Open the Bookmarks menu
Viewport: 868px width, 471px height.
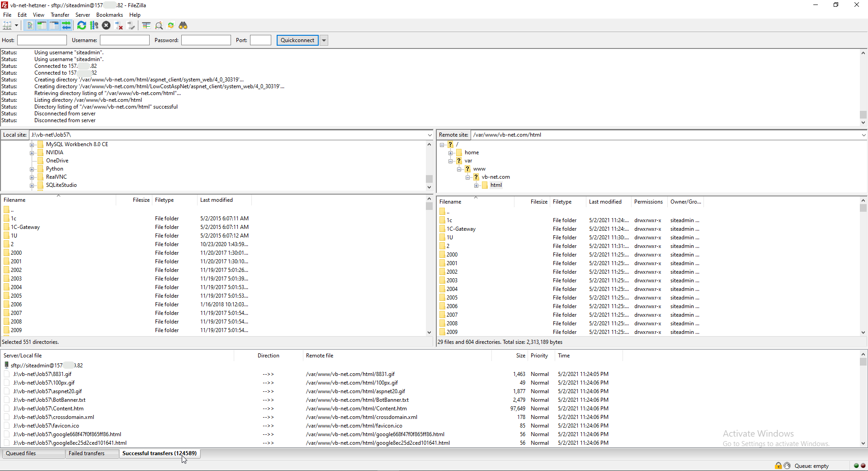click(x=109, y=15)
